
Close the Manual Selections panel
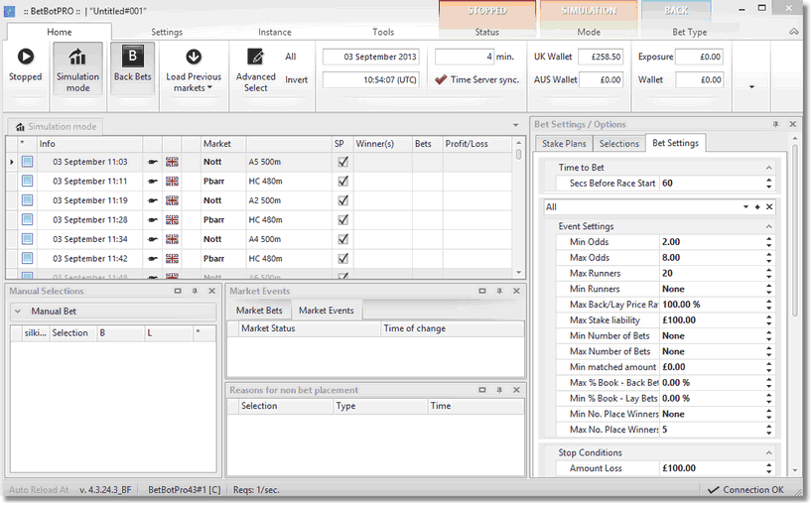[x=211, y=291]
